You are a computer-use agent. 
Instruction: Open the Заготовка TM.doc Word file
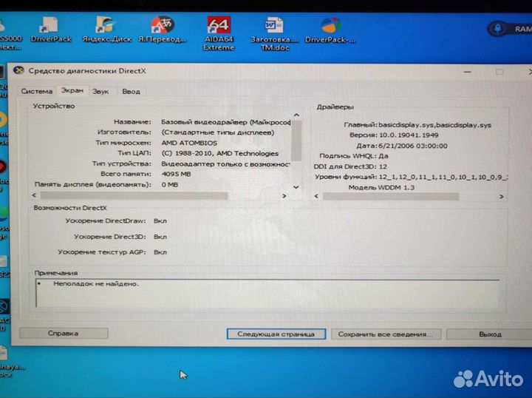coord(274,33)
